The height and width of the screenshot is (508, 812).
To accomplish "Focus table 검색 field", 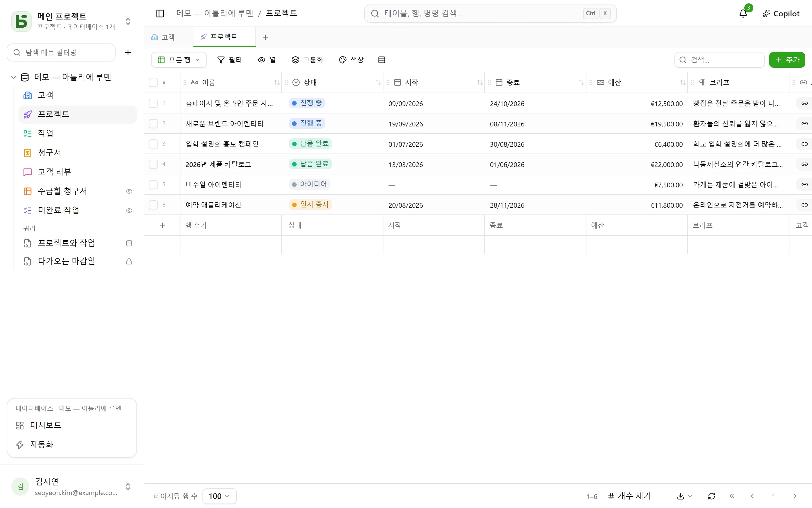I will point(719,60).
